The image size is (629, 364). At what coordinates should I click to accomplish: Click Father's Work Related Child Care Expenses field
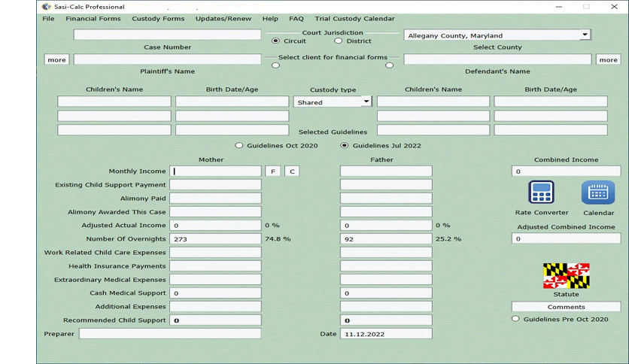click(386, 252)
